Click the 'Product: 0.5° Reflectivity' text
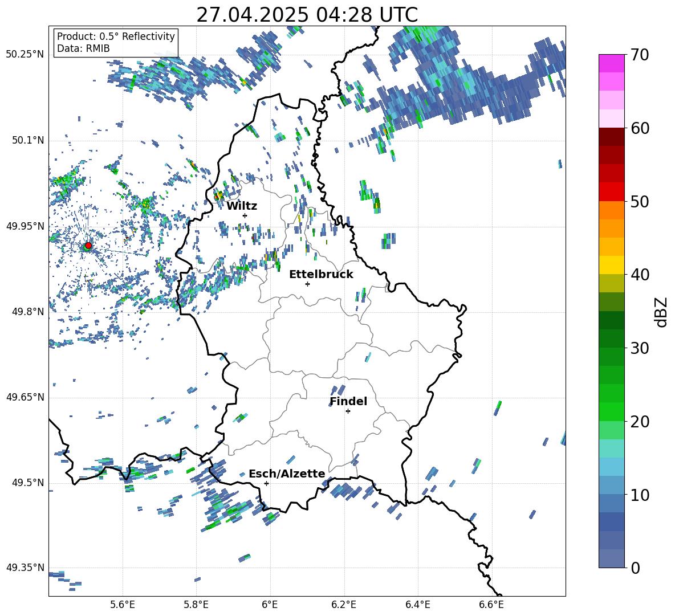Image resolution: width=675 pixels, height=616 pixels. coord(116,36)
